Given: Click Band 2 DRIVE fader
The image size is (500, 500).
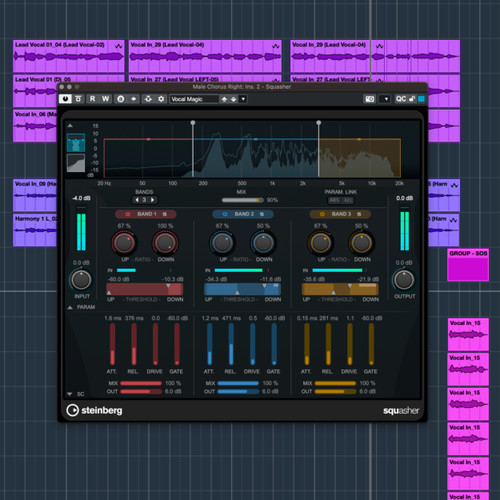Looking at the screenshot, I should pyautogui.click(x=252, y=344).
